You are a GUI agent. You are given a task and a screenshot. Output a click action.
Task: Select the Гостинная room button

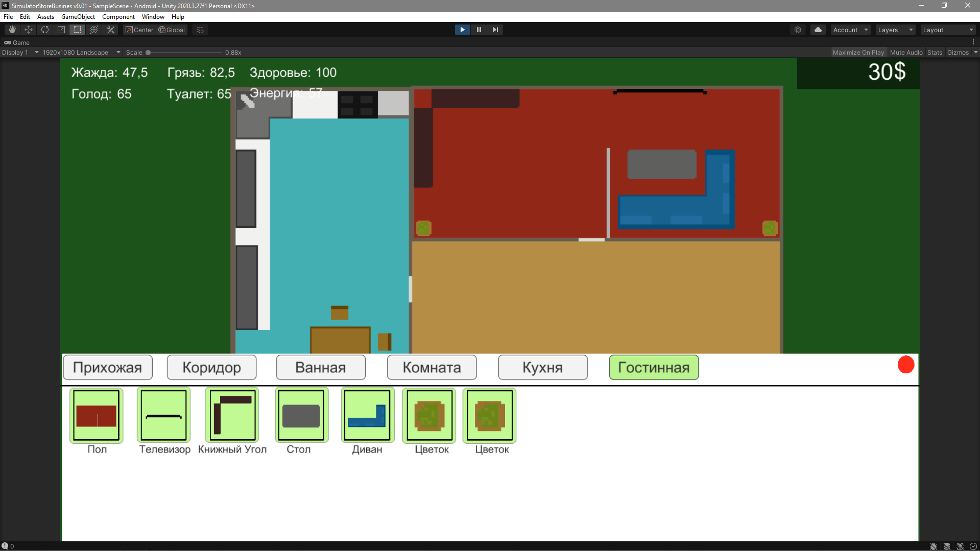pyautogui.click(x=654, y=367)
